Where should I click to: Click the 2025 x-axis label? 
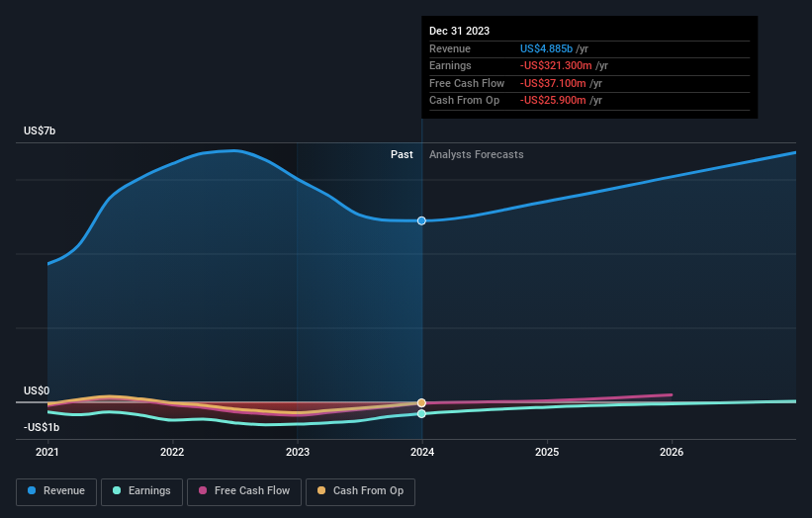547,453
